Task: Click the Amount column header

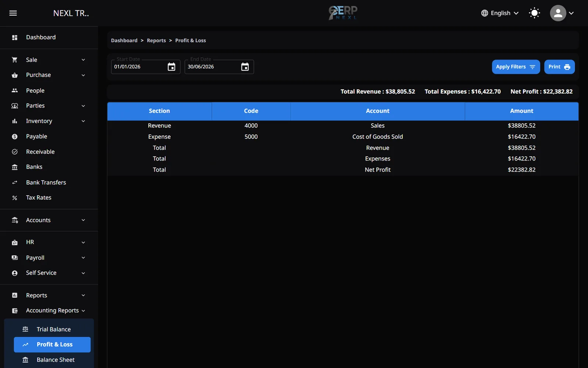Action: tap(521, 111)
